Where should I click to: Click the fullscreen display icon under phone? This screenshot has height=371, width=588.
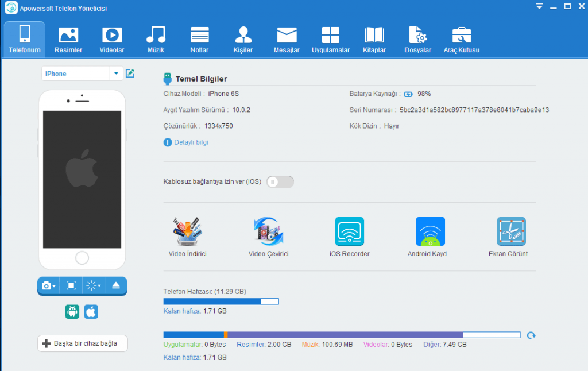click(71, 285)
